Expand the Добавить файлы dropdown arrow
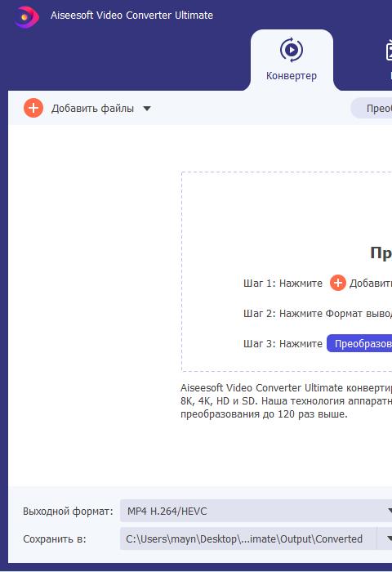This screenshot has width=392, height=572. 147,109
